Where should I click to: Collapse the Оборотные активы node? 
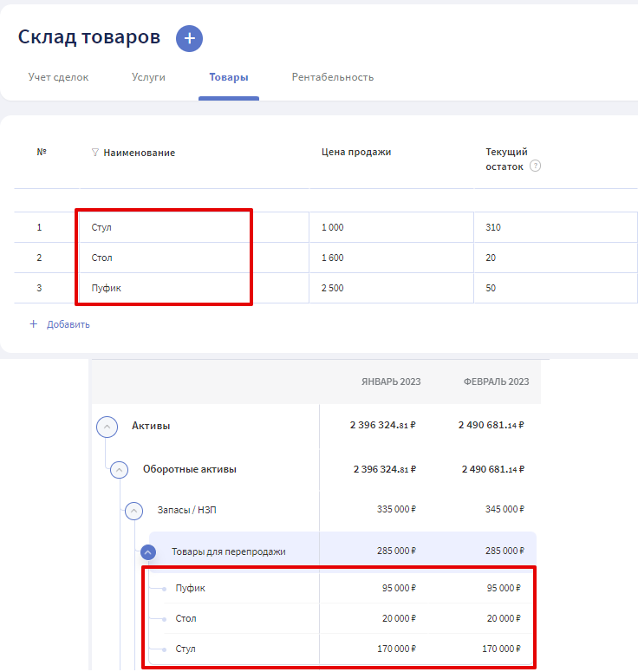point(119,470)
